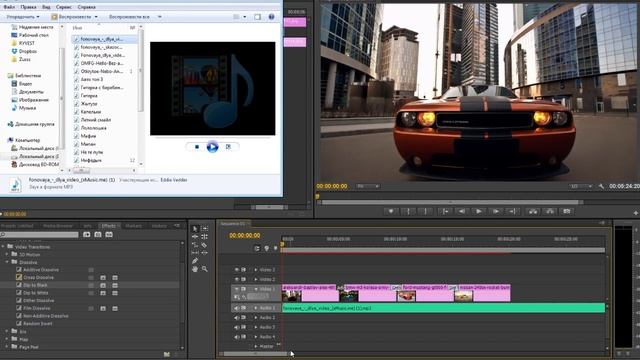
Task: Open help icon in Explorer toolbar
Action: click(271, 17)
